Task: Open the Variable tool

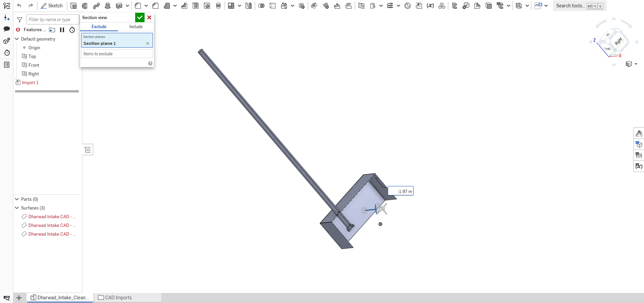Action: pos(430,6)
